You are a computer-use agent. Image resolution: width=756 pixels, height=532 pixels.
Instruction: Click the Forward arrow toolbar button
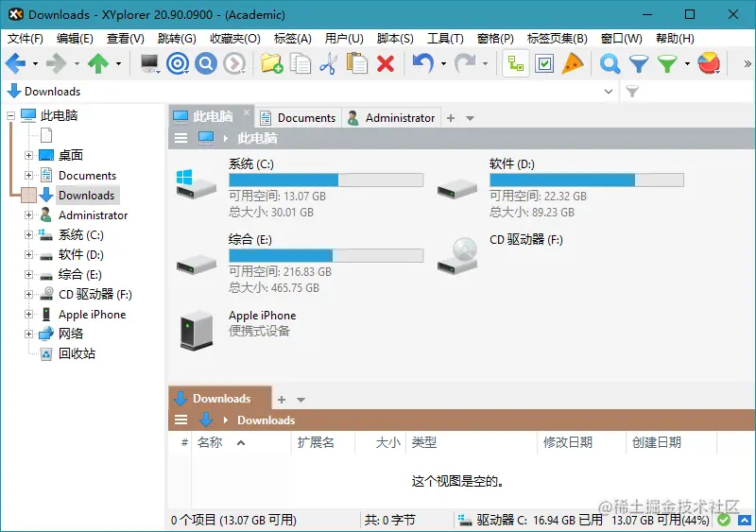pos(57,63)
